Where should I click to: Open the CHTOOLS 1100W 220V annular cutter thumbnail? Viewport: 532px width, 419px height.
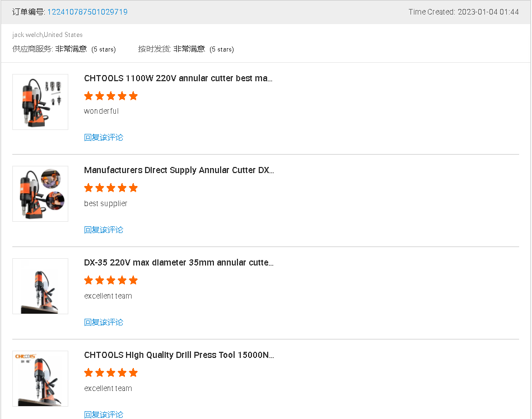tap(40, 102)
